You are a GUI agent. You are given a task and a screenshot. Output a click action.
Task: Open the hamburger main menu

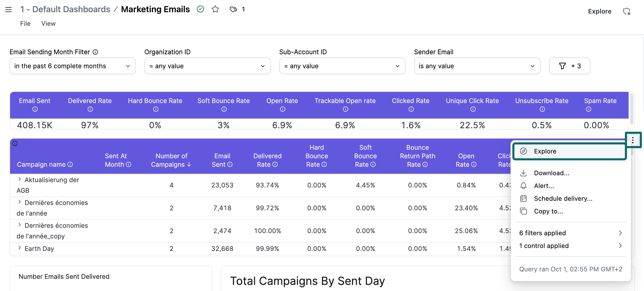(x=8, y=10)
